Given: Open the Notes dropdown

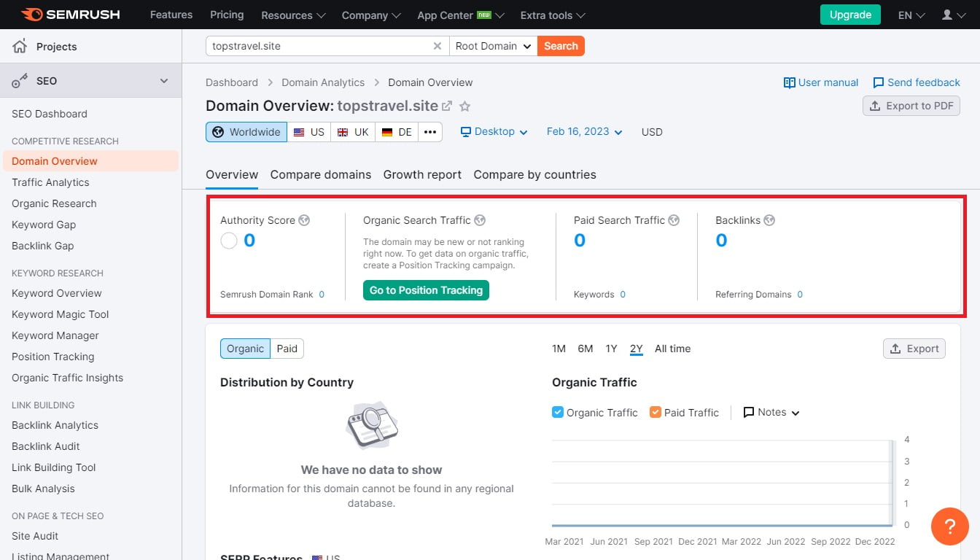Looking at the screenshot, I should coord(771,412).
